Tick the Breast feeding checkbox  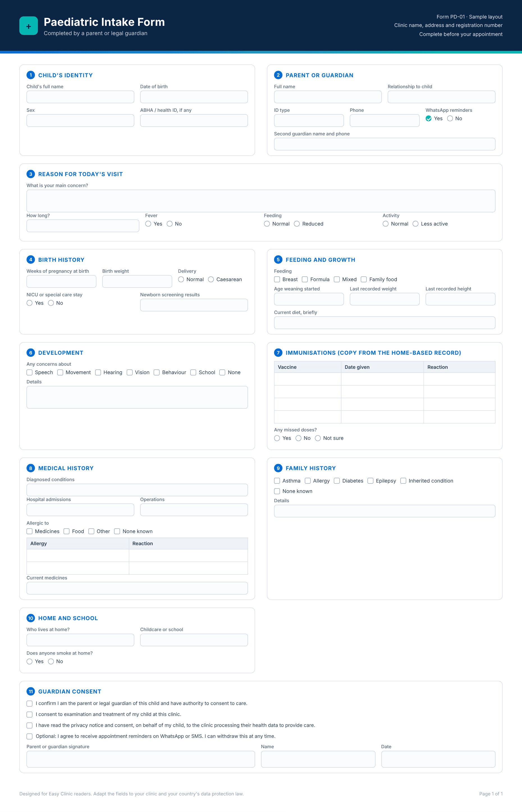pyautogui.click(x=277, y=279)
